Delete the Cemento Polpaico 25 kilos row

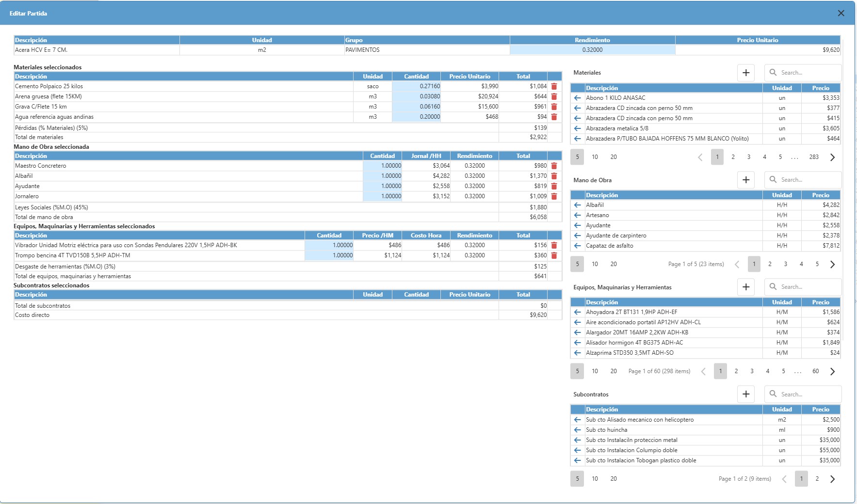(554, 86)
